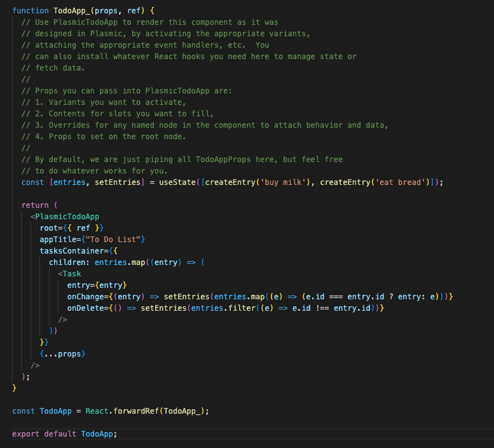
Task: Select the root attribute in JSX
Action: (x=50, y=228)
